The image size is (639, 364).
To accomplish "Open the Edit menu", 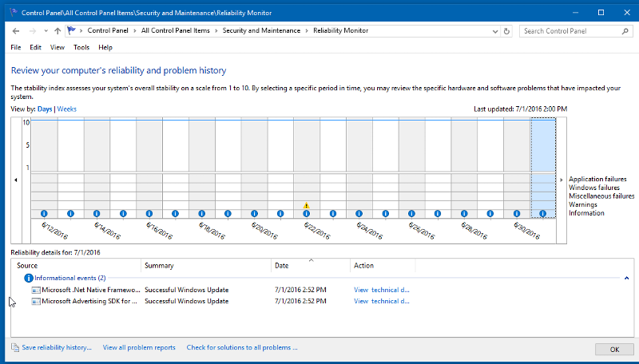I will 35,47.
